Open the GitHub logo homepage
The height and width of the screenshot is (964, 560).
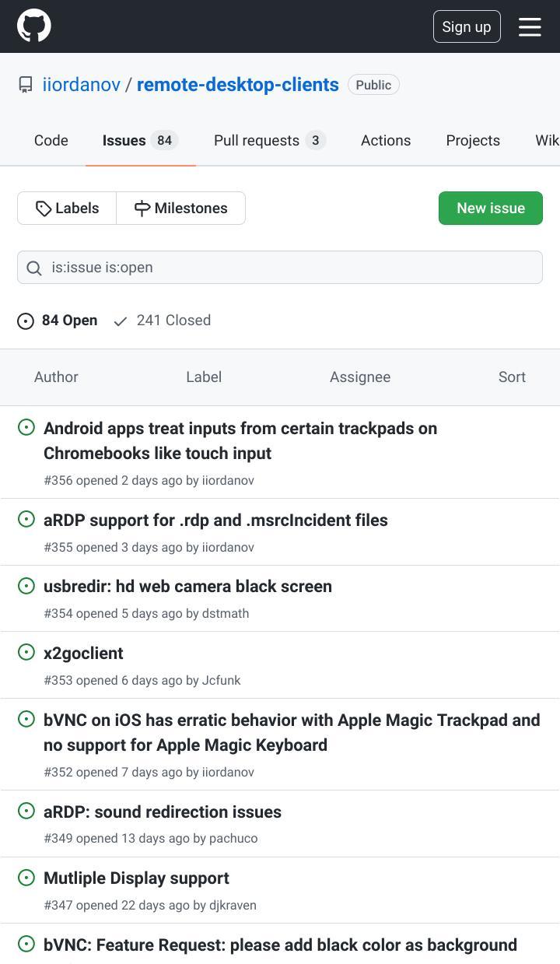34,26
